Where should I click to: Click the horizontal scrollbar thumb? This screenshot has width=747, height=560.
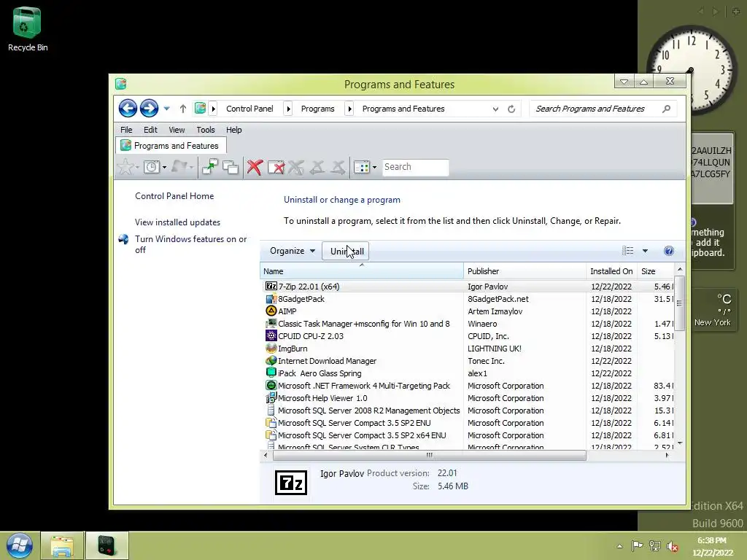pos(429,455)
